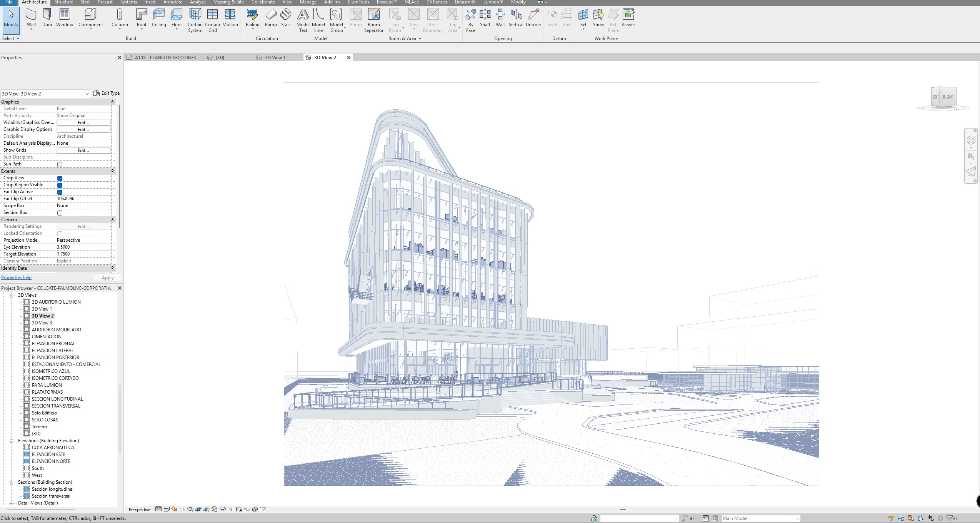The width and height of the screenshot is (980, 523).
Task: Open the Room & Area panel dropdown
Action: (405, 38)
